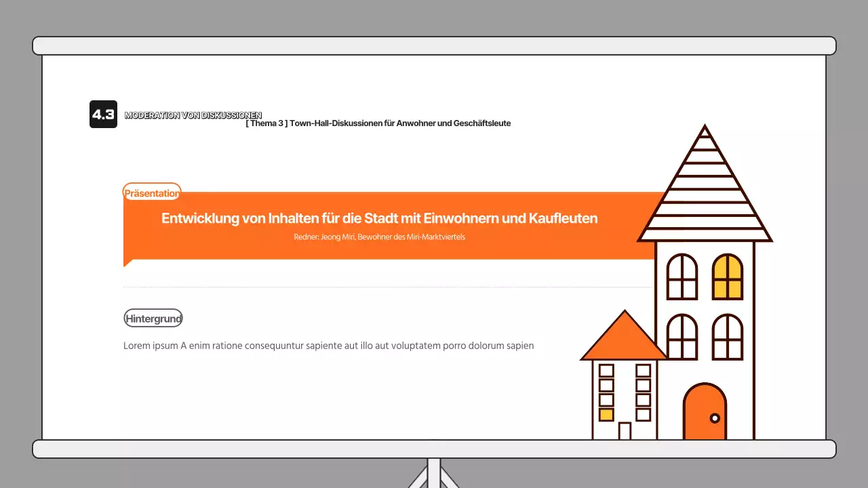
Task: Click the small house's narrow front door
Action: (x=625, y=431)
